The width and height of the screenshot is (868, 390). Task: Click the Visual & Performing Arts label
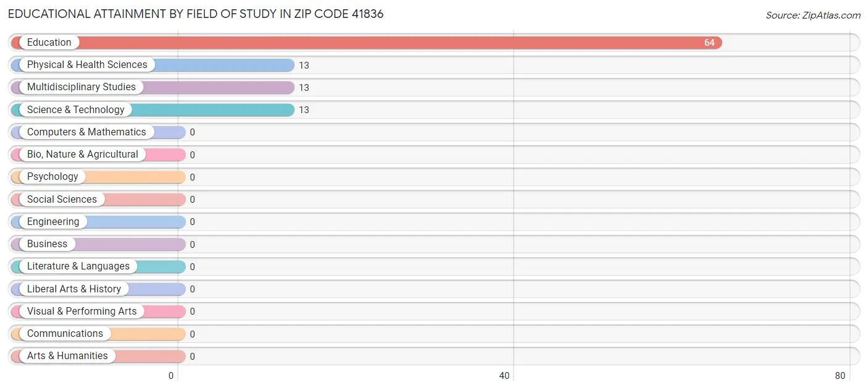click(x=82, y=312)
